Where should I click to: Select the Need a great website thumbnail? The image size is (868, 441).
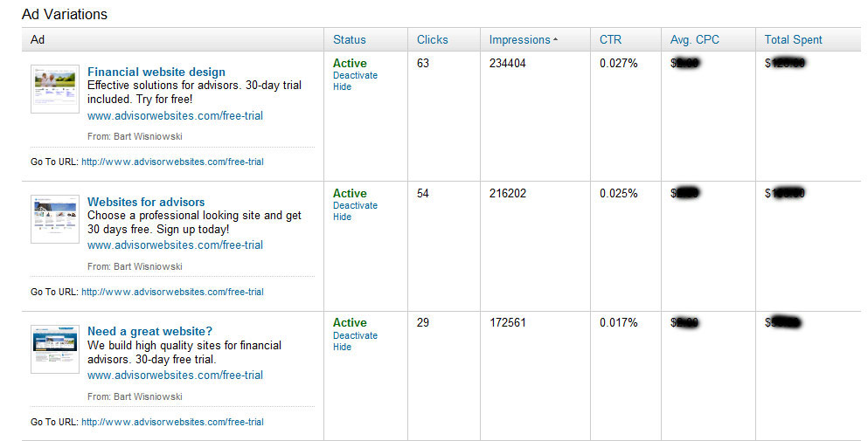click(55, 348)
